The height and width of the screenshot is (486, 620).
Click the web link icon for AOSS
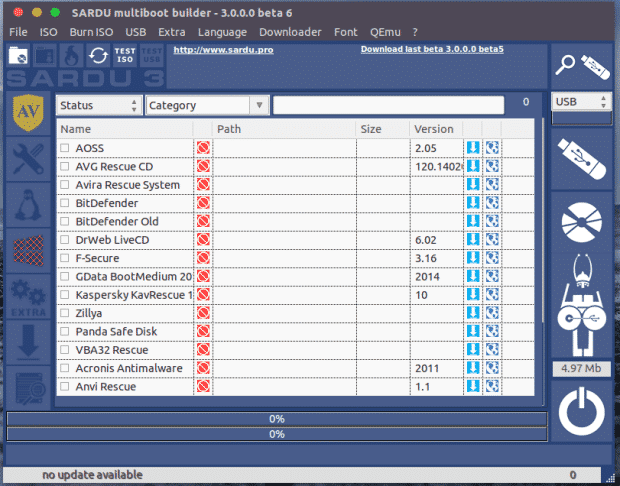(x=492, y=148)
